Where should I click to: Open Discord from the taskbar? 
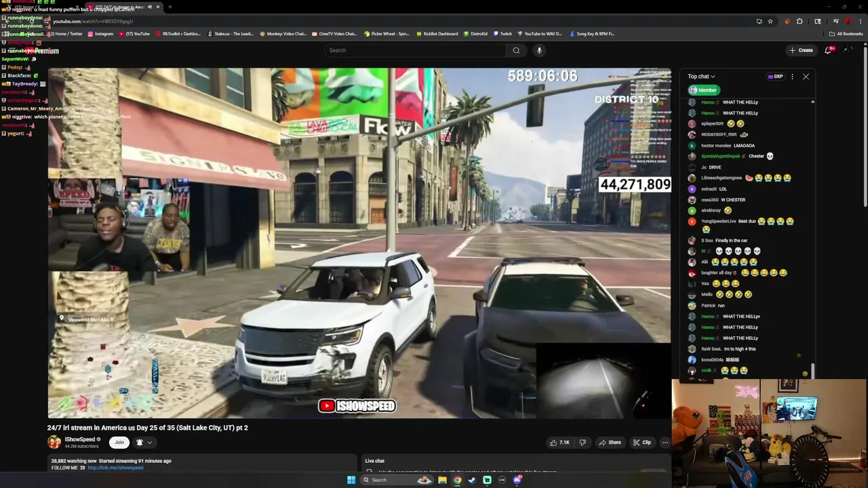tap(517, 480)
